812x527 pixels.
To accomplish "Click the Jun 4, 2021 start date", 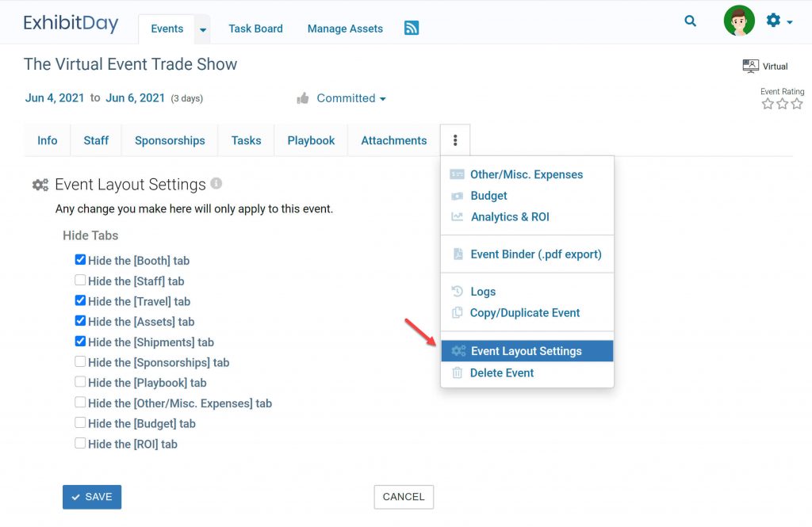I will pyautogui.click(x=55, y=98).
